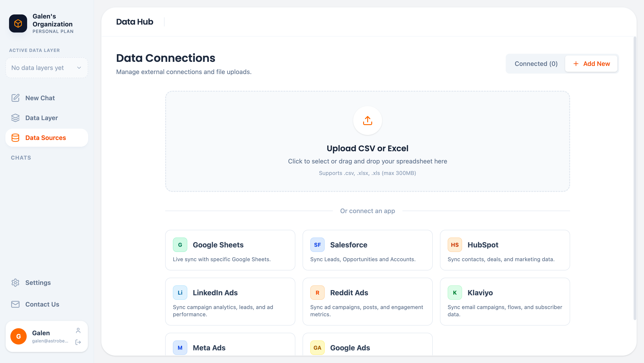Click the orange upload arrow icon
This screenshot has height=363, width=644.
[367, 120]
